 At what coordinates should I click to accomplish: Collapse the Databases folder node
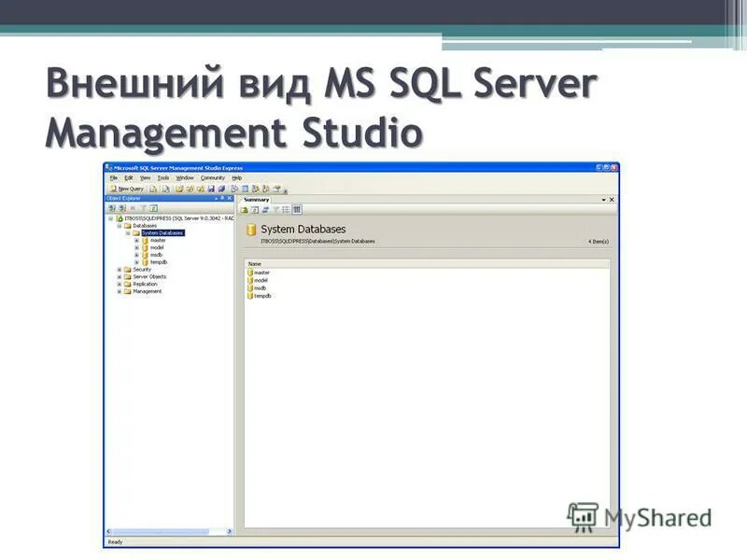click(120, 226)
